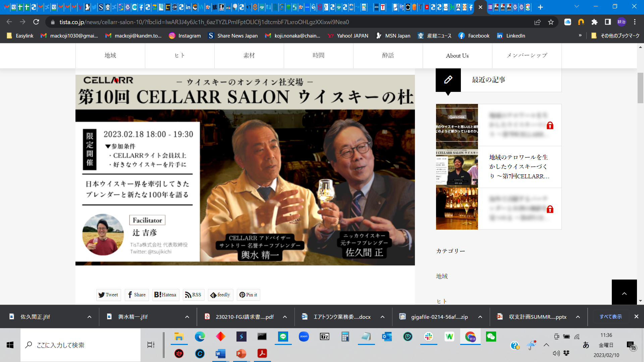This screenshot has height=362, width=644.
Task: Expand options for 奥水精一.jfif download
Action: coord(187,317)
